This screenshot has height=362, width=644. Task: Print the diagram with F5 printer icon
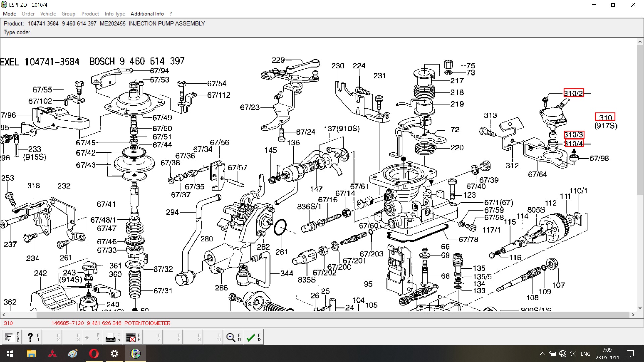[x=113, y=337]
